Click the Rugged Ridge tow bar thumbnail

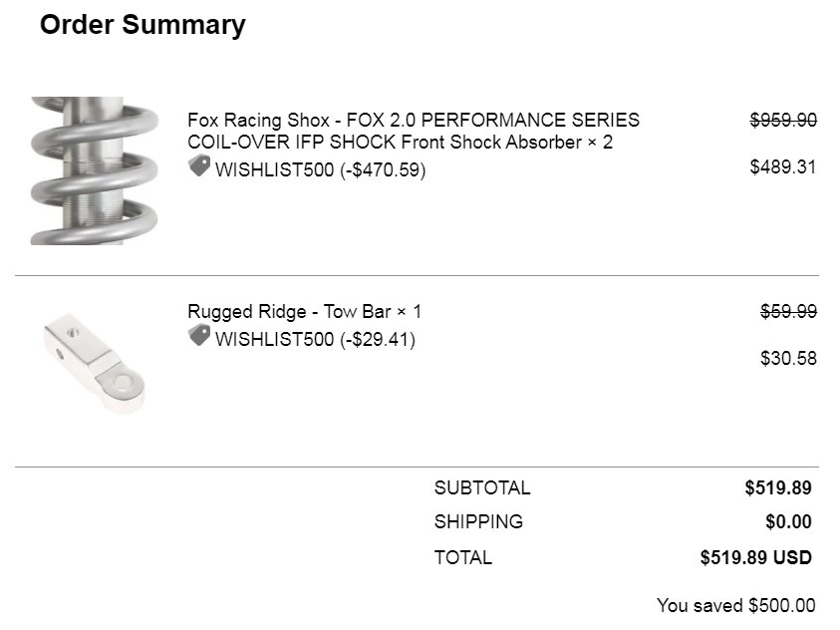pos(95,364)
